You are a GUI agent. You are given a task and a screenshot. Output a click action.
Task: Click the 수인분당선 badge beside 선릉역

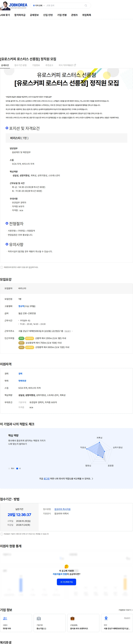(x=30, y=338)
